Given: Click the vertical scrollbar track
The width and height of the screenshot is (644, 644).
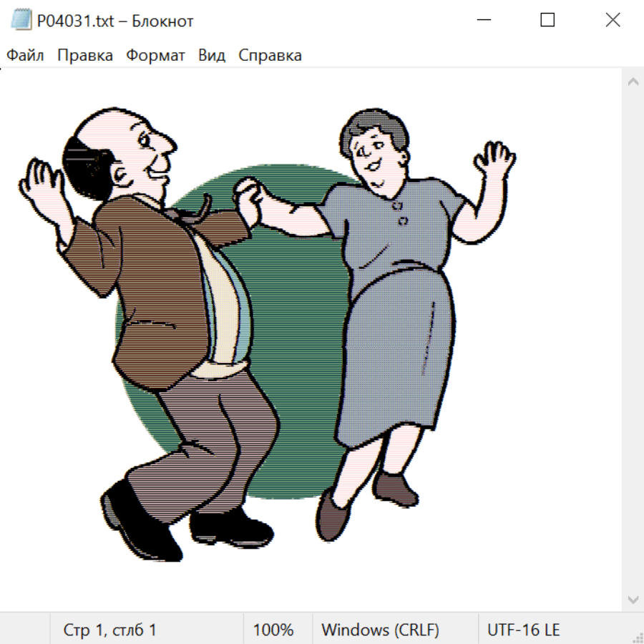Looking at the screenshot, I should pyautogui.click(x=633, y=340).
